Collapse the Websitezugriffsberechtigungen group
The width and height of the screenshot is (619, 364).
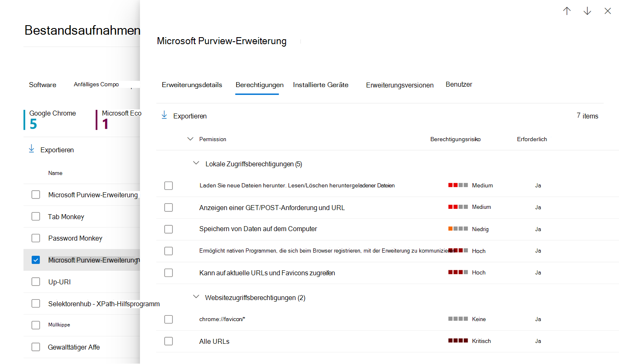click(196, 297)
